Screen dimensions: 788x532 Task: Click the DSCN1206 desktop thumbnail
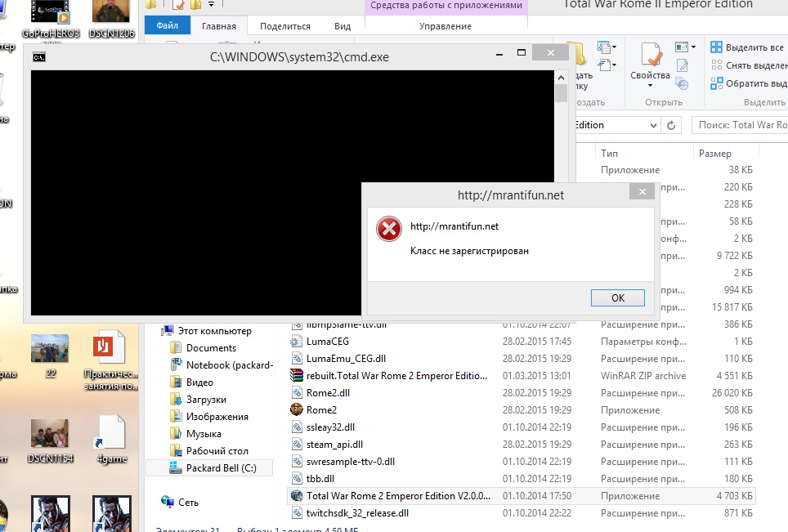pyautogui.click(x=111, y=11)
